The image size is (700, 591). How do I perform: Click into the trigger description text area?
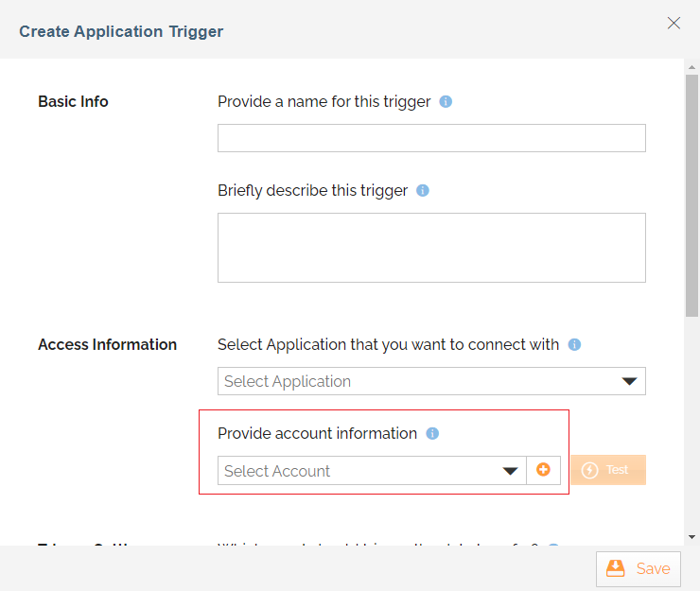(x=431, y=248)
